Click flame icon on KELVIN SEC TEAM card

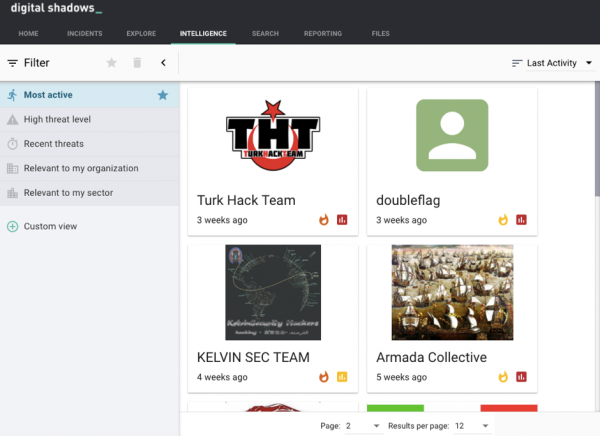(x=324, y=377)
